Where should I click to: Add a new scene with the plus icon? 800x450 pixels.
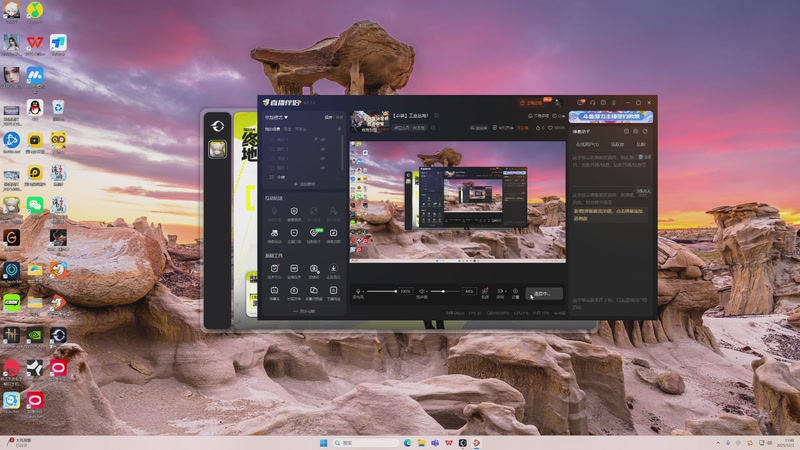click(x=339, y=129)
